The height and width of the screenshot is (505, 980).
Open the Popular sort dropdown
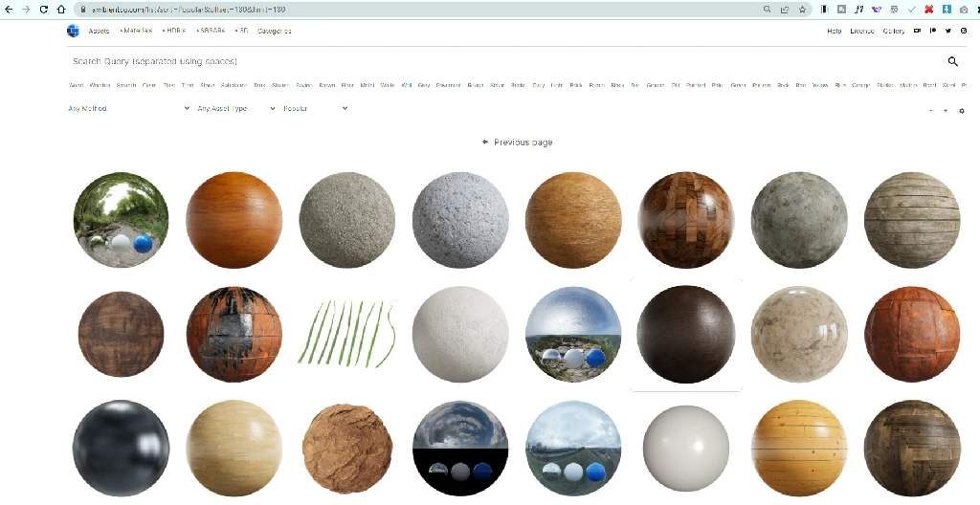pyautogui.click(x=315, y=109)
